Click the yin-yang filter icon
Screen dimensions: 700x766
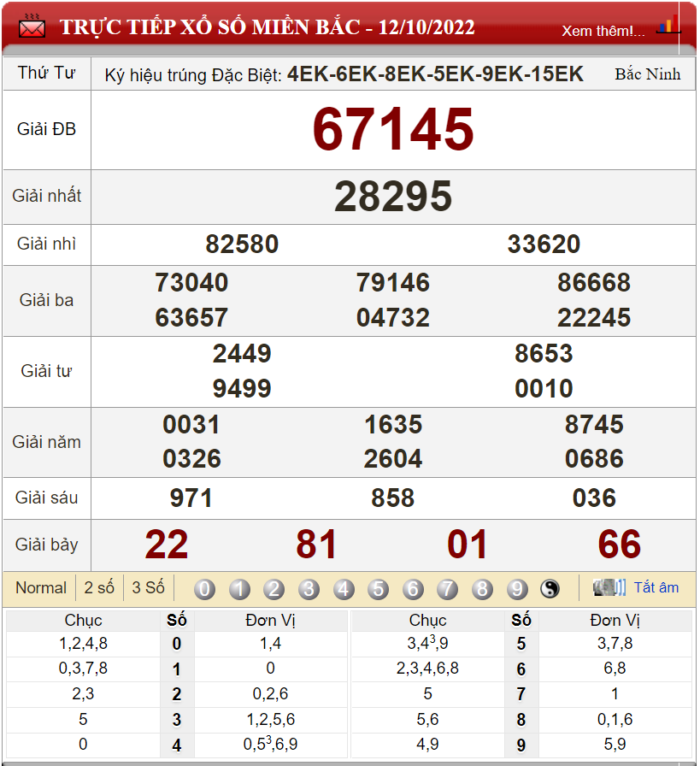click(x=550, y=589)
